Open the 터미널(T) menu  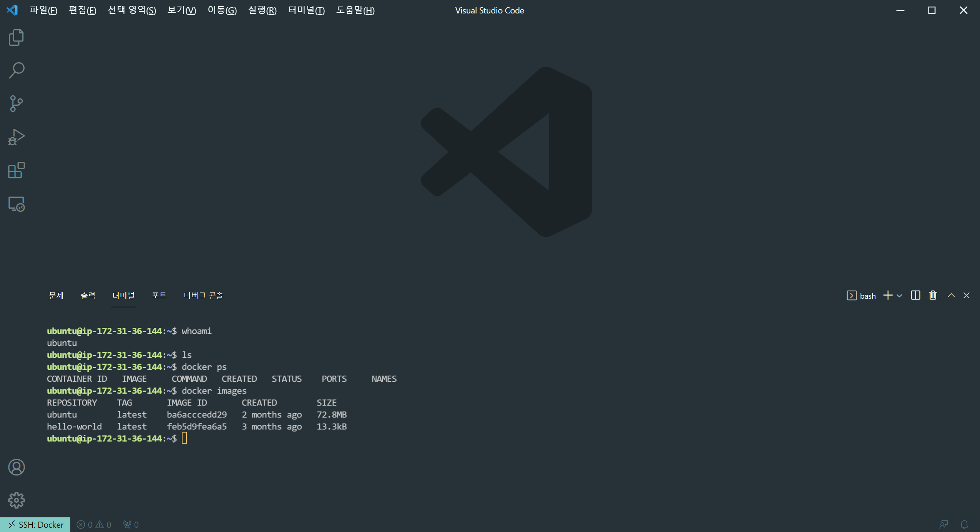pos(306,10)
